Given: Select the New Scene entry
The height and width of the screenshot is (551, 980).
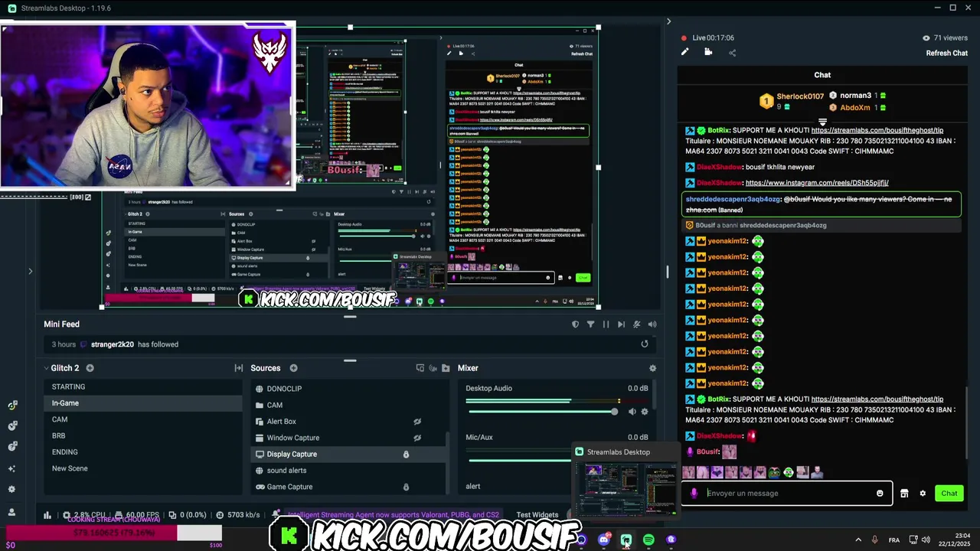Looking at the screenshot, I should point(143,468).
